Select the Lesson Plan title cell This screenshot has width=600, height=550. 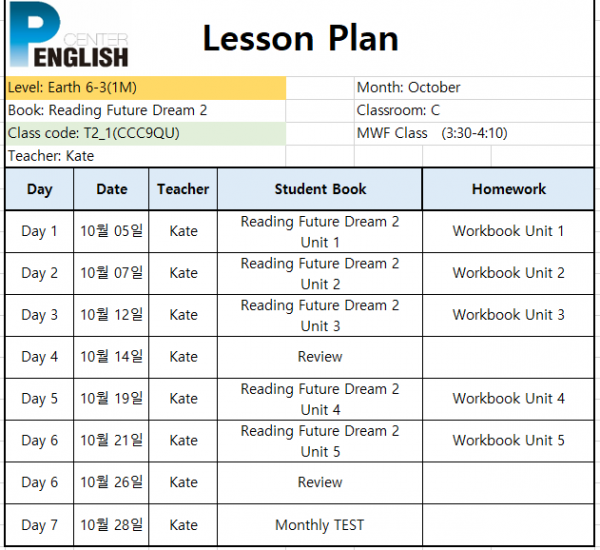click(300, 38)
